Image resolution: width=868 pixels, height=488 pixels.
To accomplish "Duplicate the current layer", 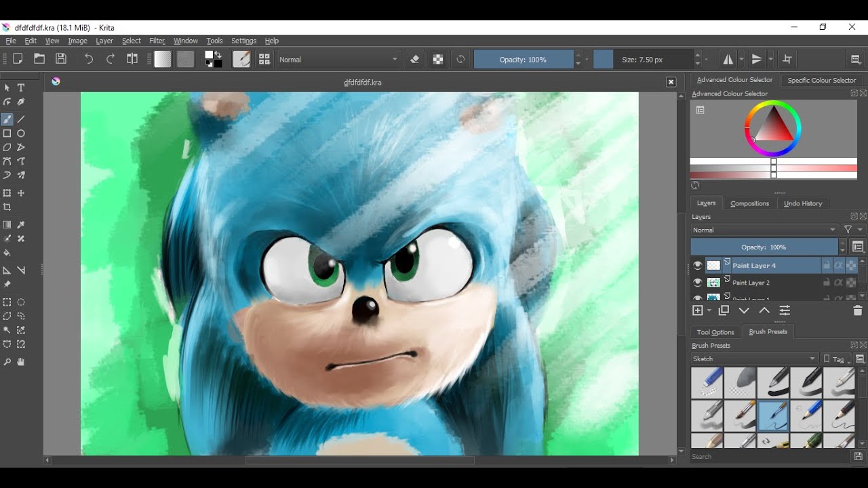I will (x=724, y=310).
